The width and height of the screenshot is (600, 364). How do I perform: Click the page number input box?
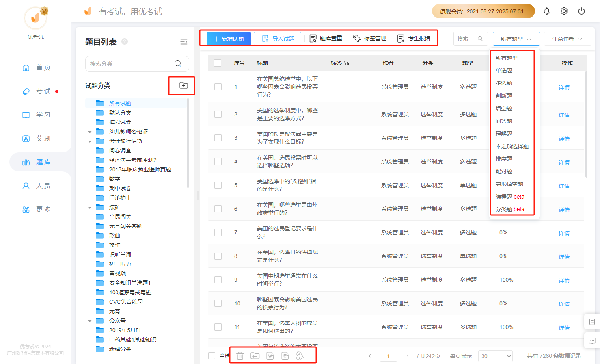pyautogui.click(x=388, y=356)
